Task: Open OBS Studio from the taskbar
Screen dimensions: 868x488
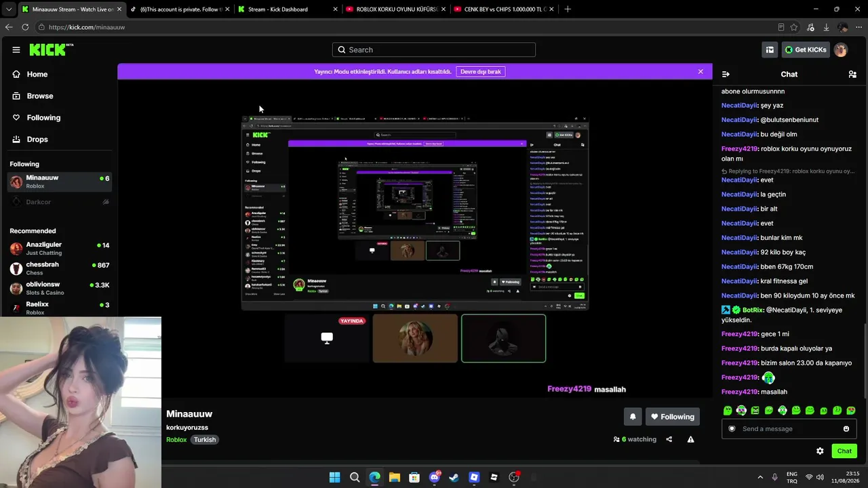Action: [x=514, y=477]
